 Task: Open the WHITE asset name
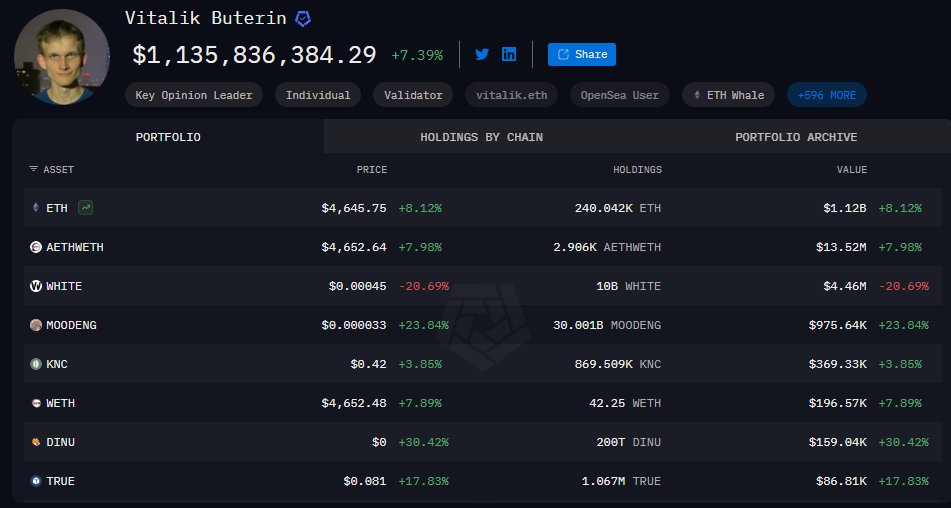tap(64, 286)
